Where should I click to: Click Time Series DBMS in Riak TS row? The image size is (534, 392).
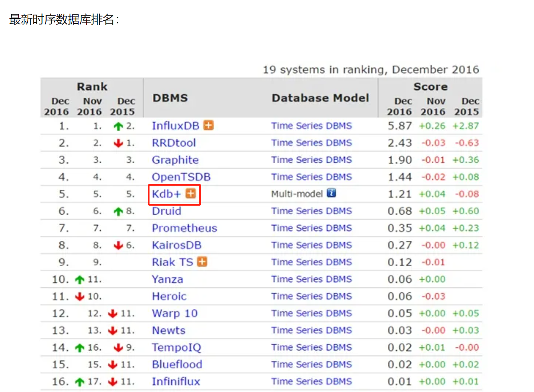(x=312, y=262)
